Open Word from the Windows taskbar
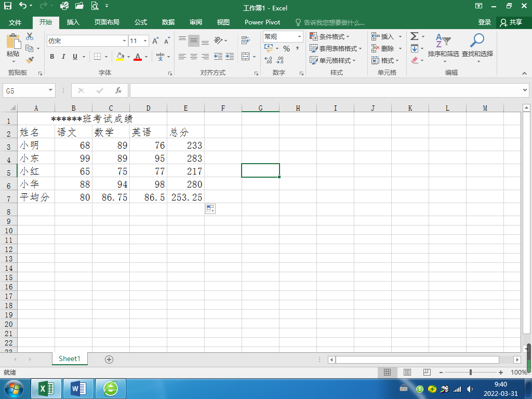The width and height of the screenshot is (532, 399). (78, 388)
